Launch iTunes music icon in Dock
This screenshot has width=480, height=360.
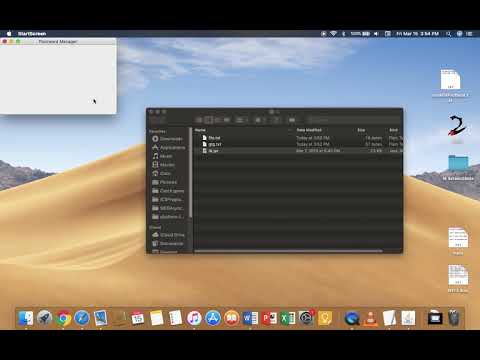[x=194, y=318]
